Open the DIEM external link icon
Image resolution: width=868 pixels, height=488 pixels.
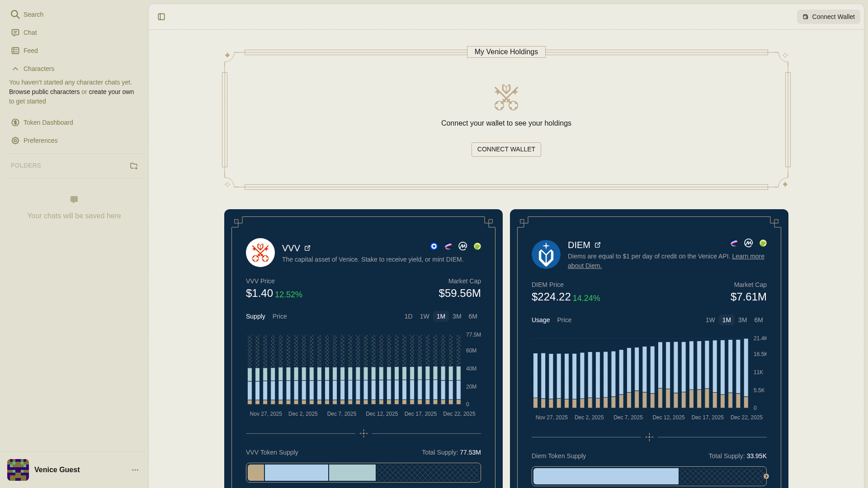point(598,245)
